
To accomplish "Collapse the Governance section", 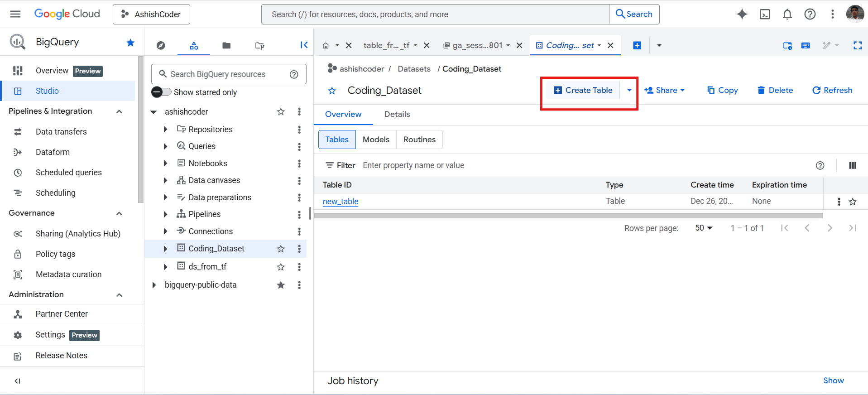I will (119, 213).
